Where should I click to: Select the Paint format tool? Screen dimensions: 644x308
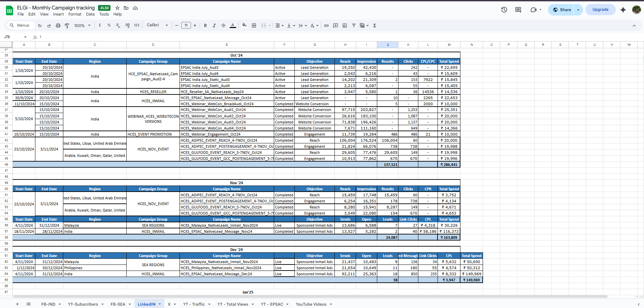click(x=67, y=26)
